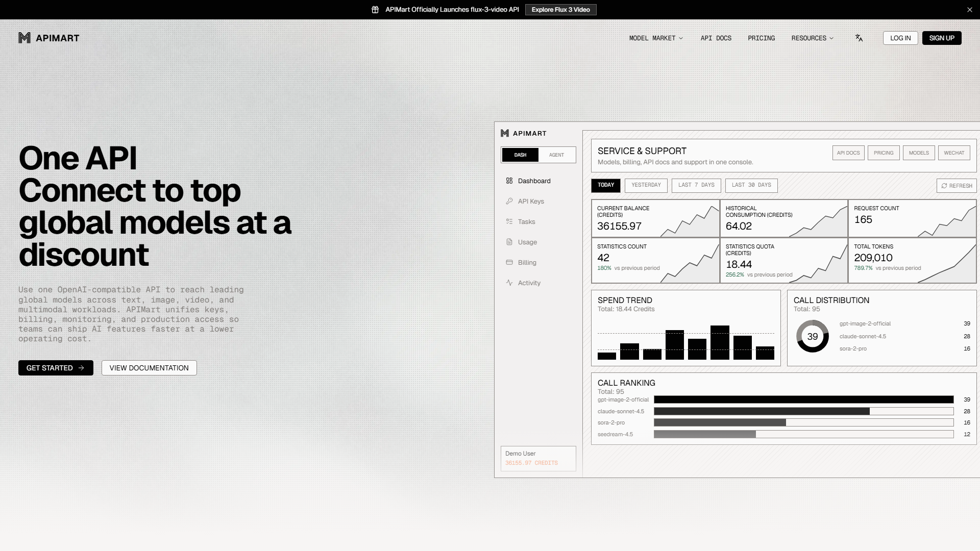Image resolution: width=980 pixels, height=551 pixels.
Task: Click the Billing card icon
Action: [x=509, y=262]
